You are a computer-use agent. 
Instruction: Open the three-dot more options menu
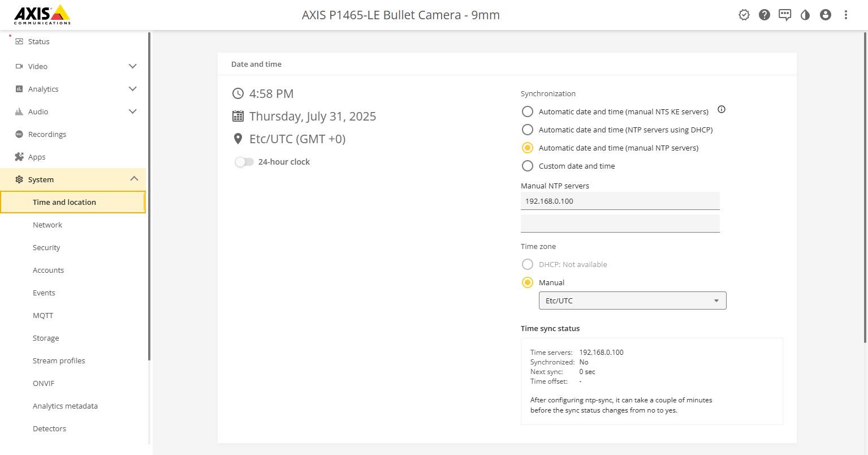[845, 15]
